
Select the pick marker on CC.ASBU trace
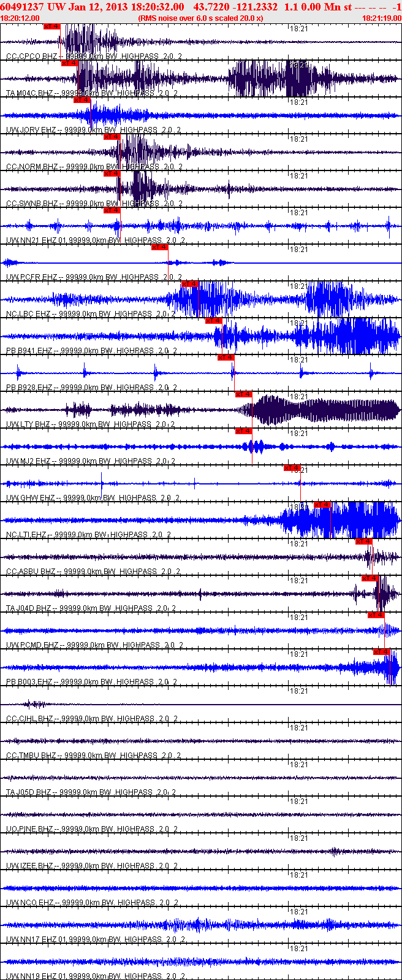[x=363, y=541]
